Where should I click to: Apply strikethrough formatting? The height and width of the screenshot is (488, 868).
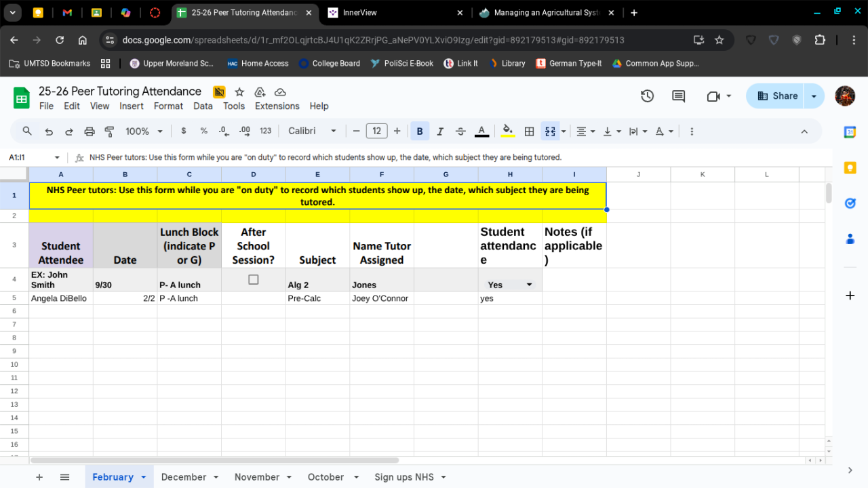460,131
